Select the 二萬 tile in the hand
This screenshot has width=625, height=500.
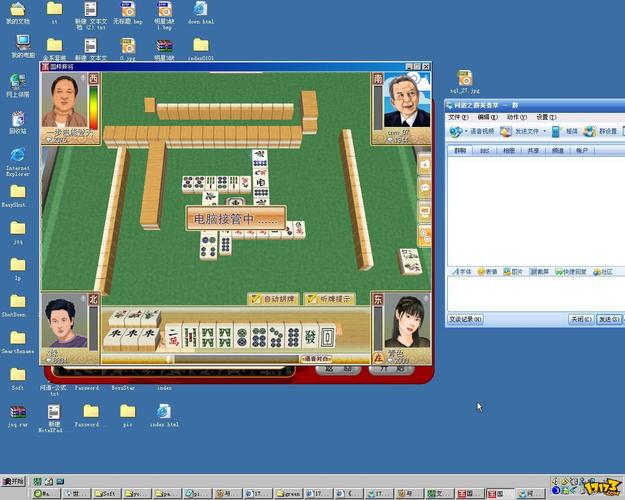click(173, 337)
